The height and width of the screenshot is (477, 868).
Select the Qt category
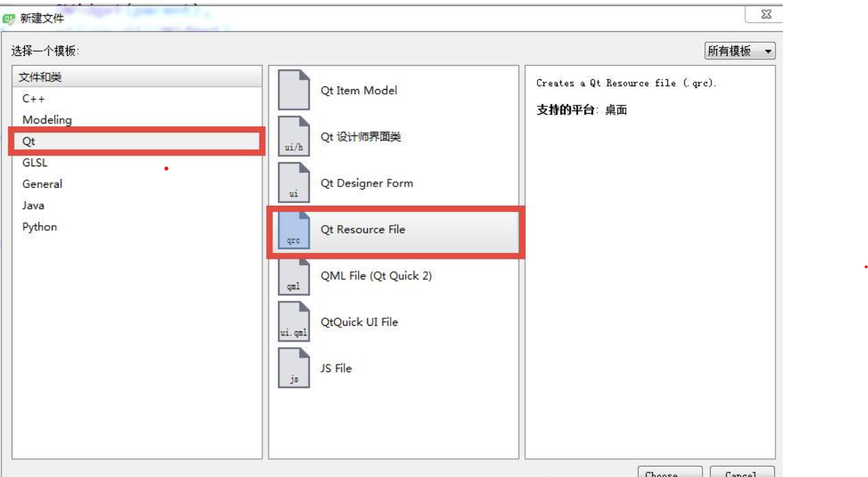[137, 142]
